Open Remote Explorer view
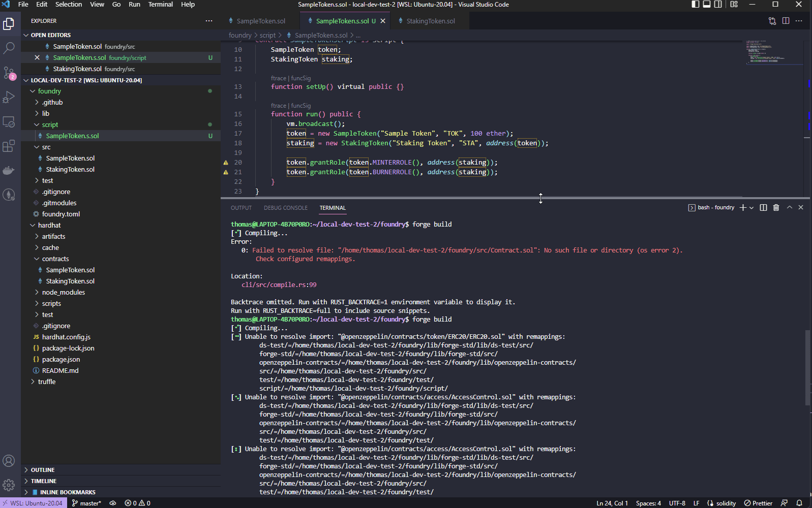812x508 pixels. click(x=9, y=122)
